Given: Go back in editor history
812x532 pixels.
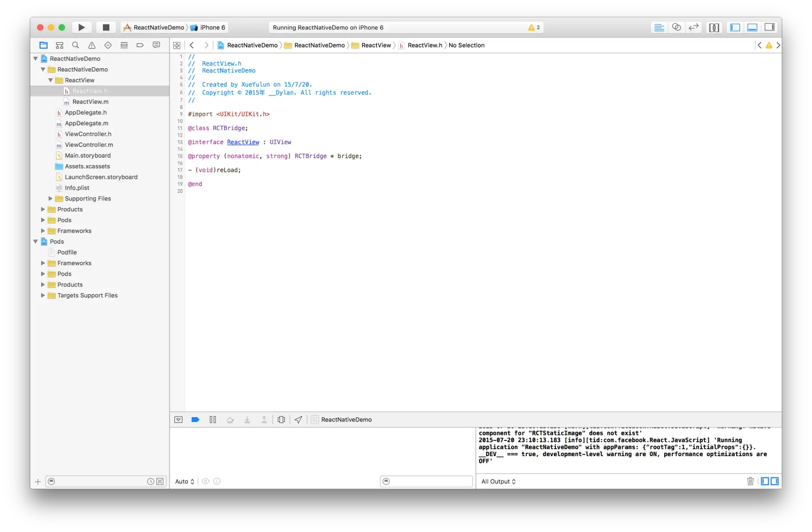Looking at the screenshot, I should [x=192, y=46].
